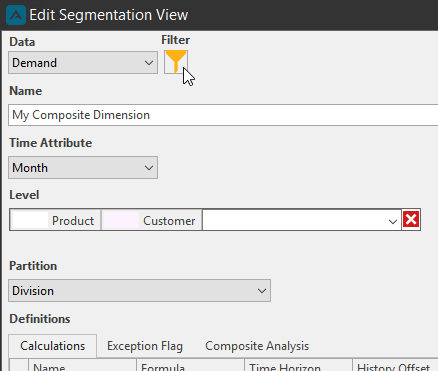Remove level with red X button
The height and width of the screenshot is (371, 438).
tap(411, 219)
